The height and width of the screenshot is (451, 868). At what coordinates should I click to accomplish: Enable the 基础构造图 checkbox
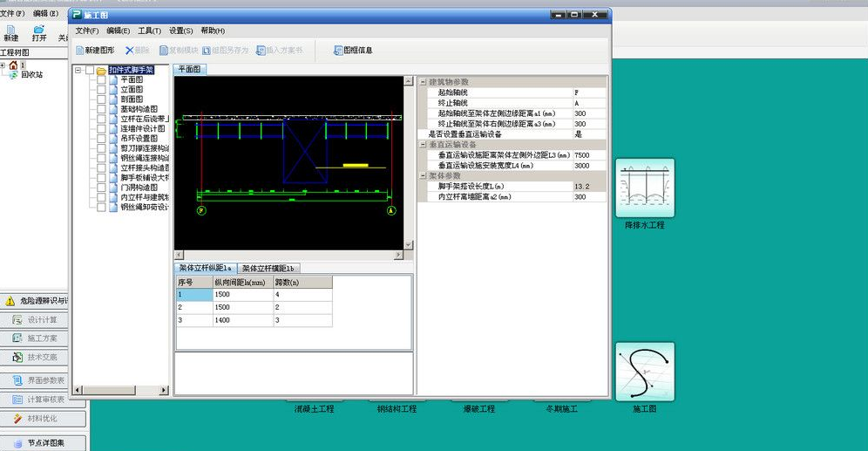click(102, 109)
